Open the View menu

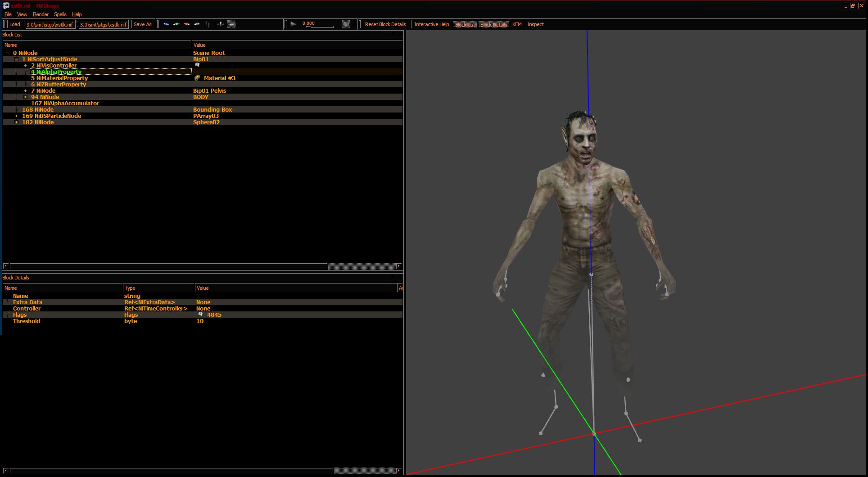tap(22, 14)
